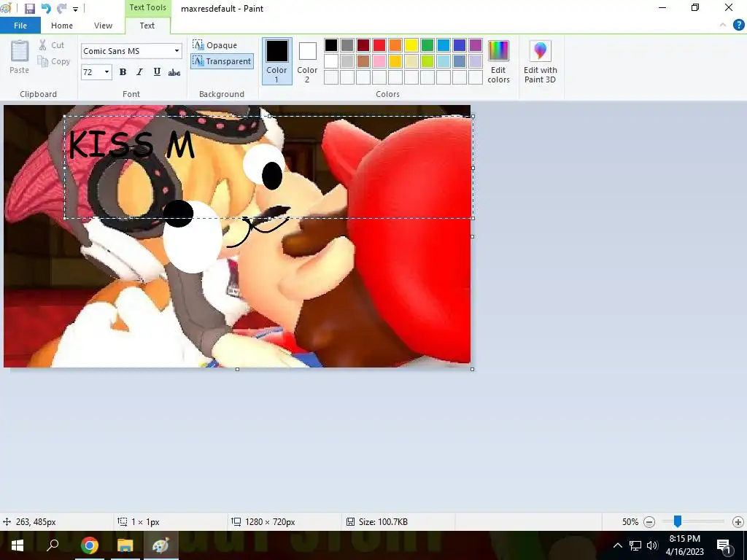
Task: Pick the light blue (turquoise) color swatch
Action: pyautogui.click(x=444, y=61)
